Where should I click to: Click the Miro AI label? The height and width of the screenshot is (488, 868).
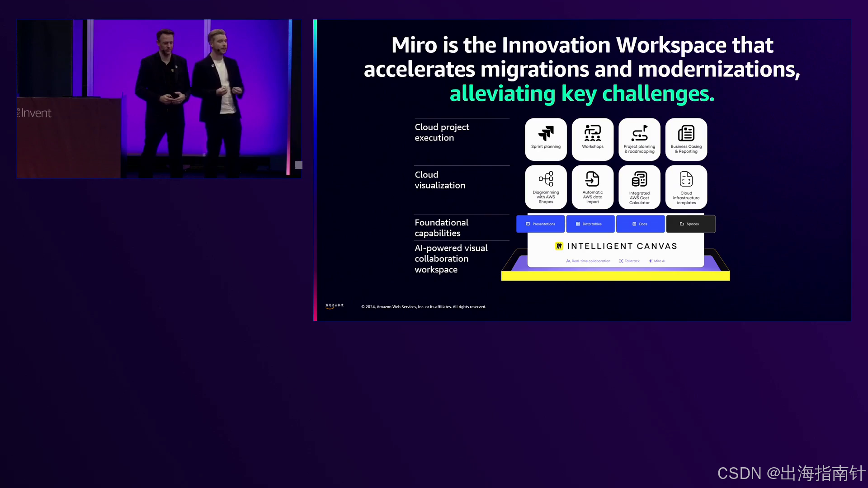pos(657,261)
